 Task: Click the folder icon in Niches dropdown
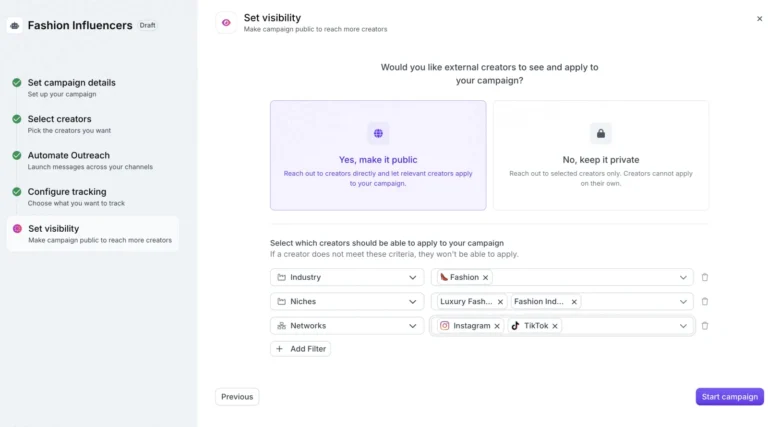pyautogui.click(x=282, y=302)
